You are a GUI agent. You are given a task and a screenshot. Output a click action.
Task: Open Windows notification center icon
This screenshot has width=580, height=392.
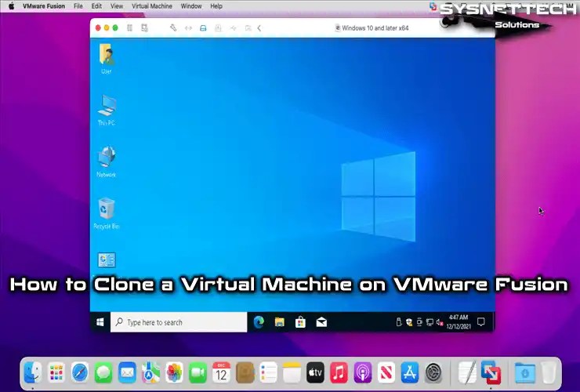(481, 322)
